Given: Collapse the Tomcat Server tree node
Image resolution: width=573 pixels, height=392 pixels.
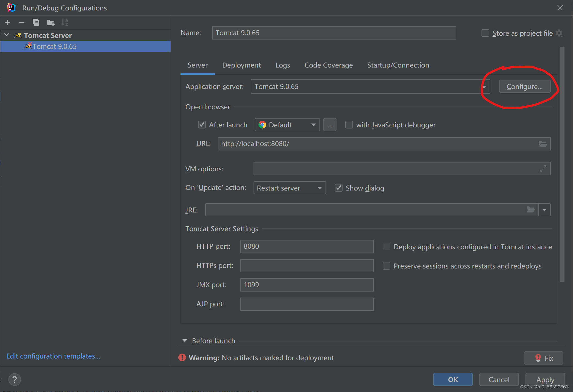Looking at the screenshot, I should pos(7,35).
